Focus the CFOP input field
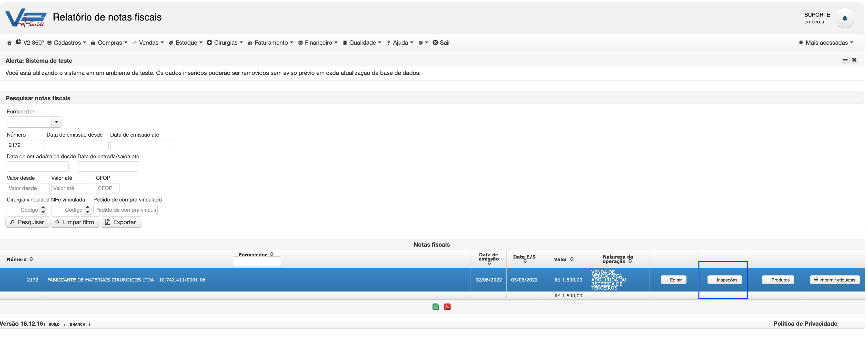868x341 pixels. click(108, 188)
